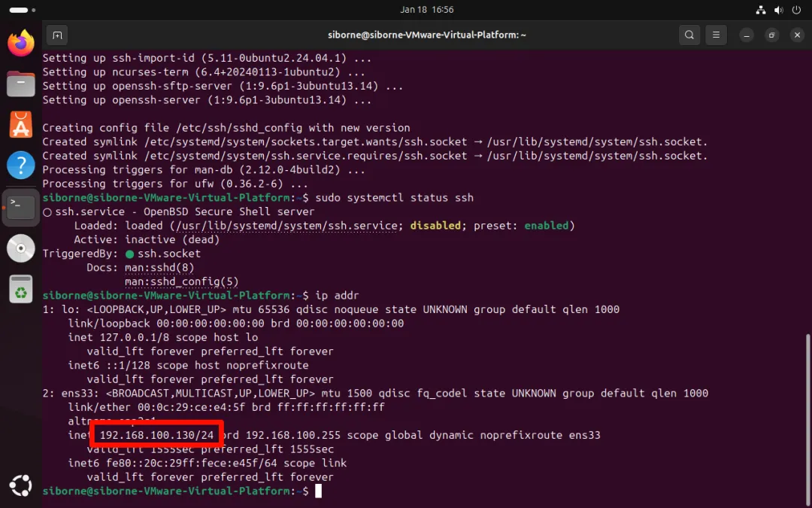Screen dimensions: 812x508
Task: Click 'Setting up openssh-sftp-server' line
Action: 223,86
